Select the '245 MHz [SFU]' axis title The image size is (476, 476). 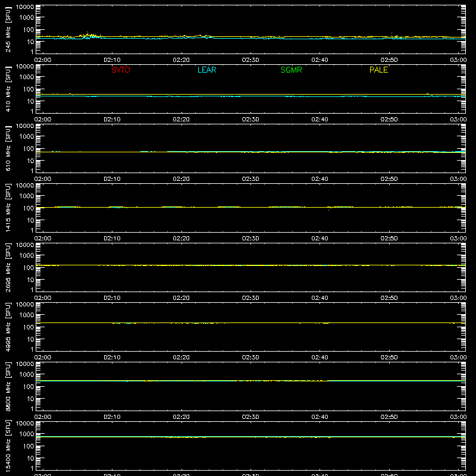pyautogui.click(x=8, y=30)
